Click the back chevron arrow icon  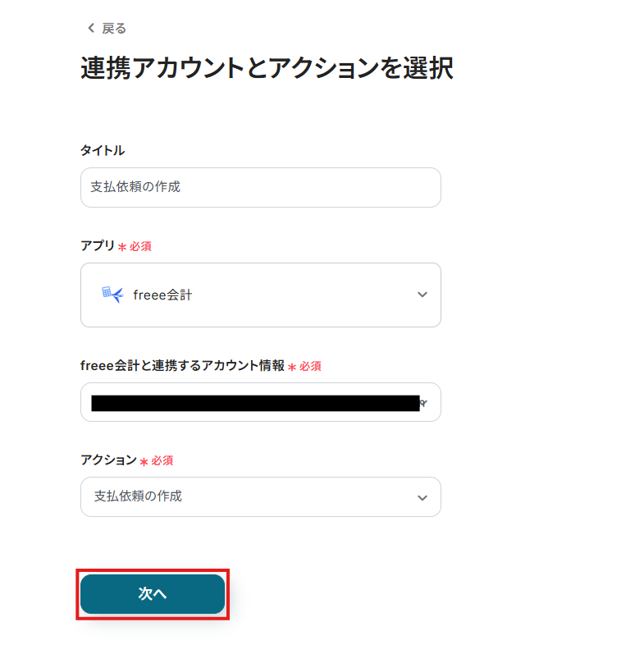(91, 29)
